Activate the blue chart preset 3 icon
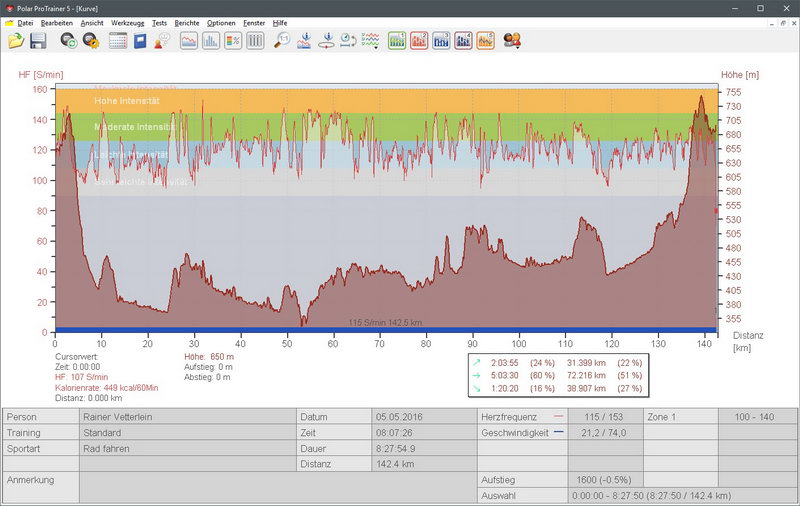Viewport: 800px width, 506px height. point(441,41)
